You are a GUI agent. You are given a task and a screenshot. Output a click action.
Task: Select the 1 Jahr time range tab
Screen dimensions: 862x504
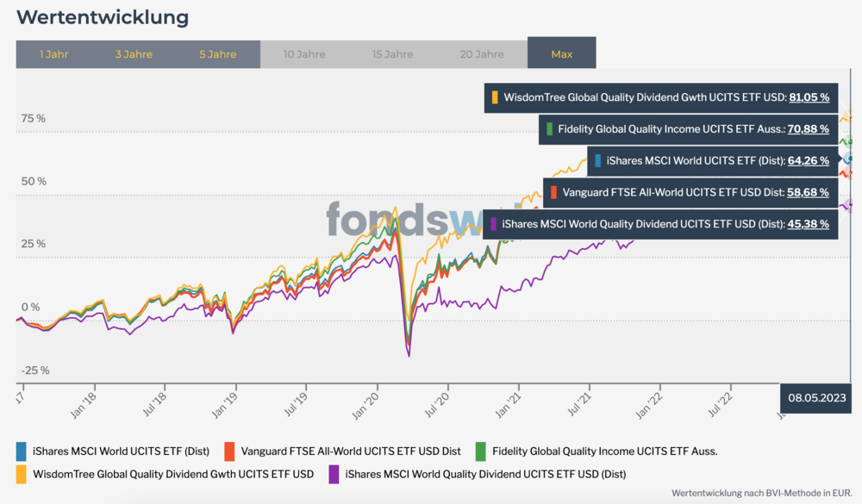(53, 54)
